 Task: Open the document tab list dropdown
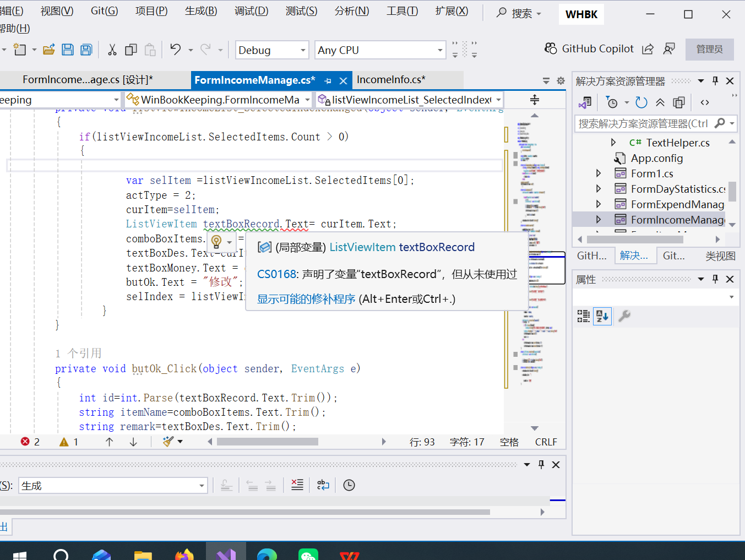pos(546,81)
